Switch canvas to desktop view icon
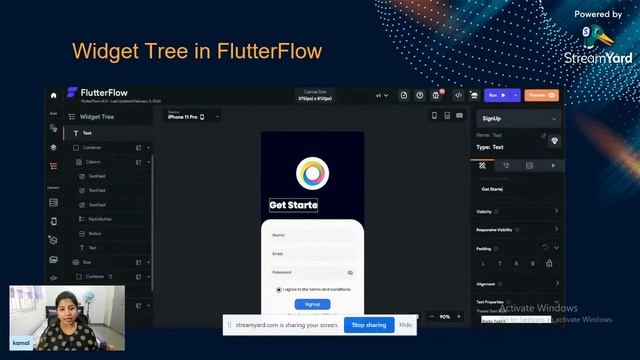Viewport: 640px width, 360px height. coord(460,116)
